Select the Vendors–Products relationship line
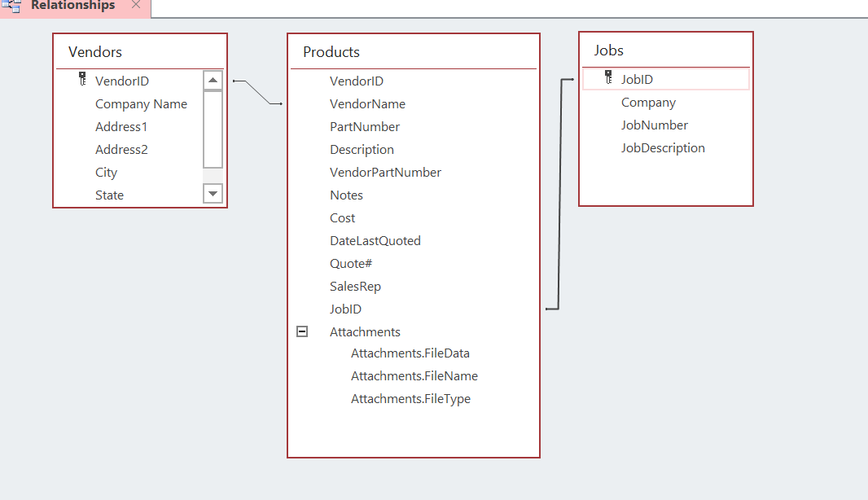 (259, 93)
